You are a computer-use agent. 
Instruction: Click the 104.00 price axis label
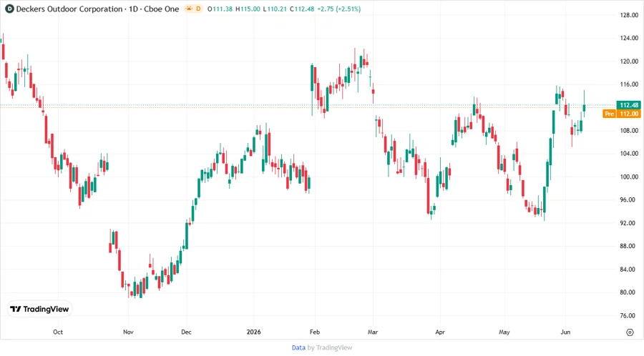(x=629, y=154)
